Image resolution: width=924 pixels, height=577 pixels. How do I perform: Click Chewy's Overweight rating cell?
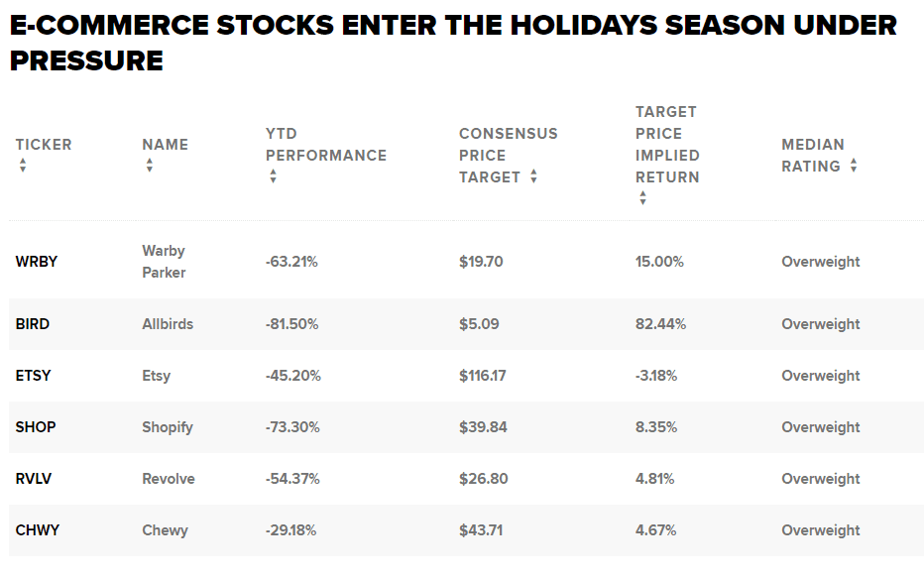click(x=821, y=530)
